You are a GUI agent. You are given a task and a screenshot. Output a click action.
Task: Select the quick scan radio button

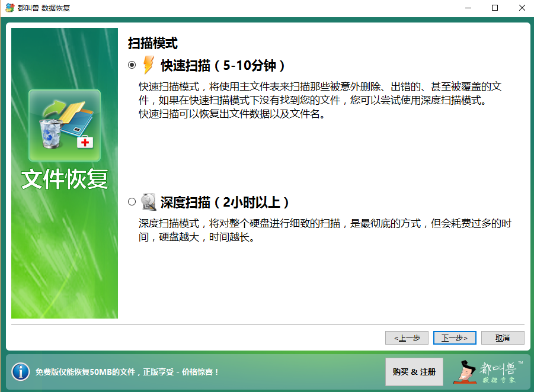pos(132,65)
